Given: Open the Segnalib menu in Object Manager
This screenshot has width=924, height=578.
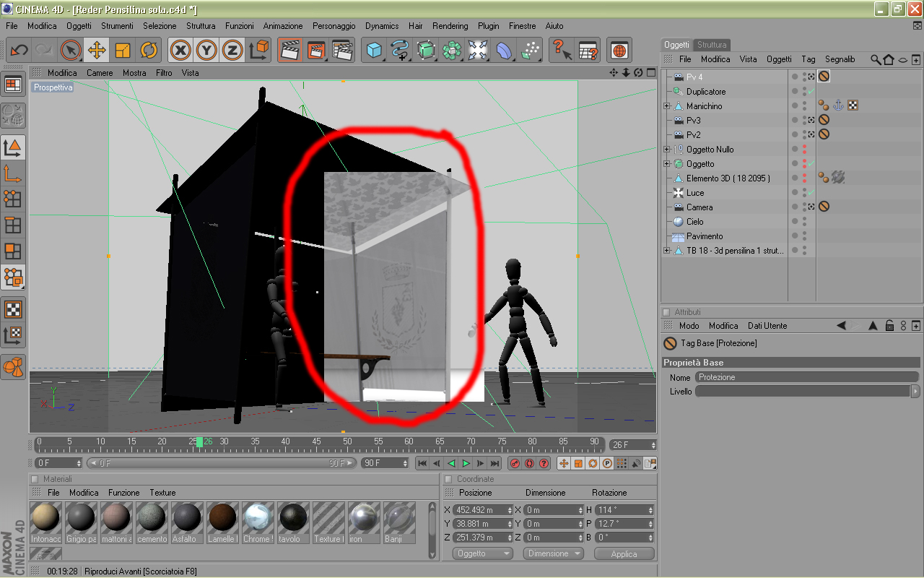Looking at the screenshot, I should click(840, 59).
